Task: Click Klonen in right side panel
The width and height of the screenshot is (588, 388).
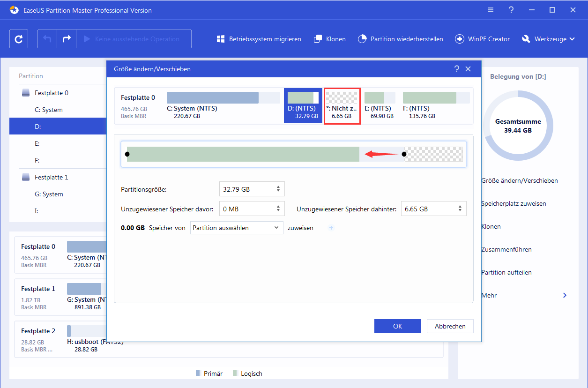Action: 491,226
